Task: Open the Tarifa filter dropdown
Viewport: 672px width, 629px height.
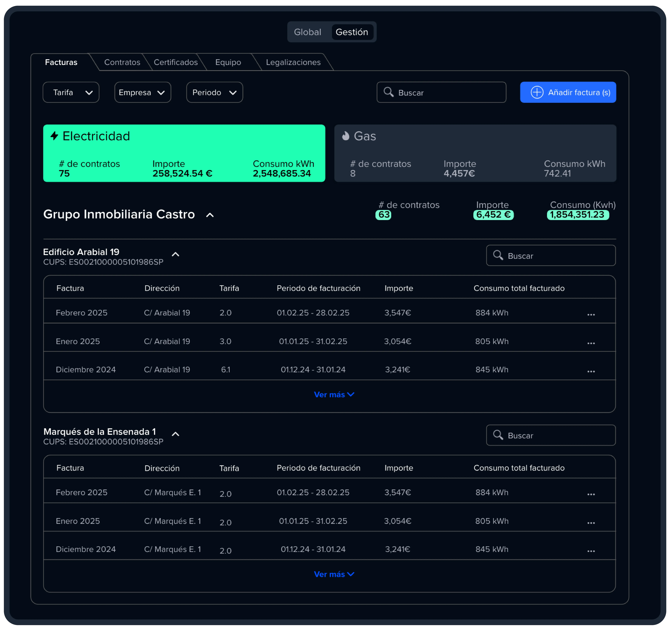Action: pyautogui.click(x=71, y=92)
